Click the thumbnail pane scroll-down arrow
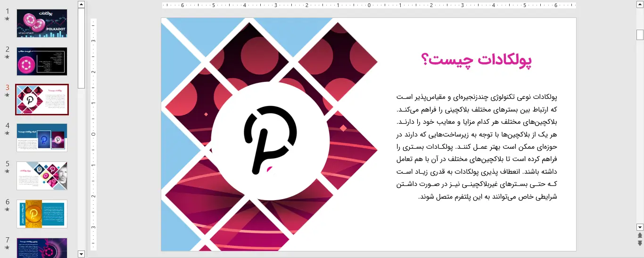This screenshot has width=644, height=258. coord(81,254)
